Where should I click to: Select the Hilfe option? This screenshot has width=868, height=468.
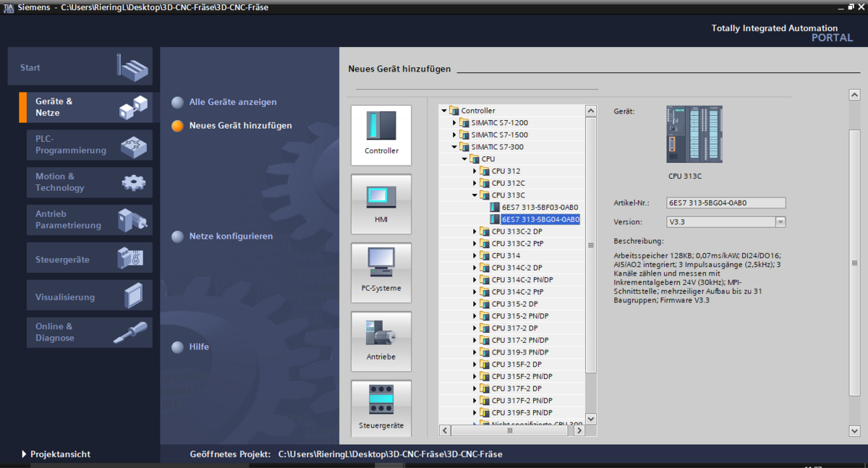pyautogui.click(x=198, y=347)
